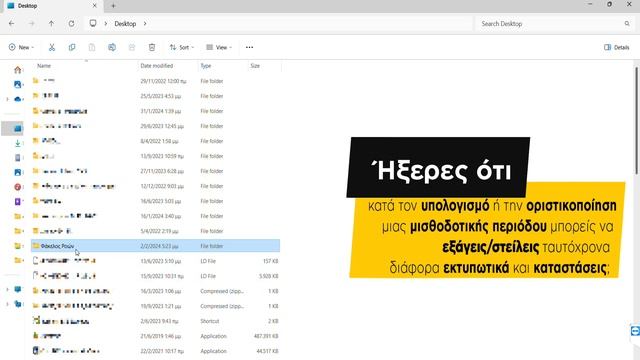Image resolution: width=640 pixels, height=360 pixels.
Task: Open Downloads from the sidebar icon
Action: [18, 143]
